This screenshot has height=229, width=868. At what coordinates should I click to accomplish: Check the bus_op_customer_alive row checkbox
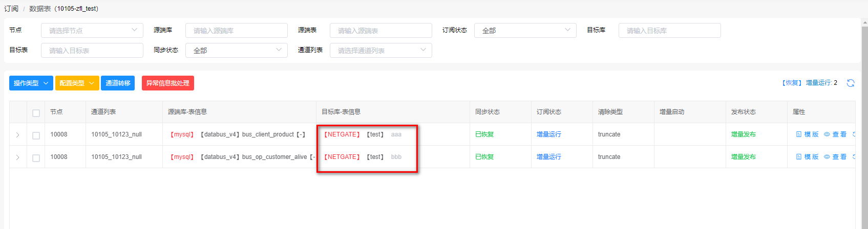[x=36, y=158]
